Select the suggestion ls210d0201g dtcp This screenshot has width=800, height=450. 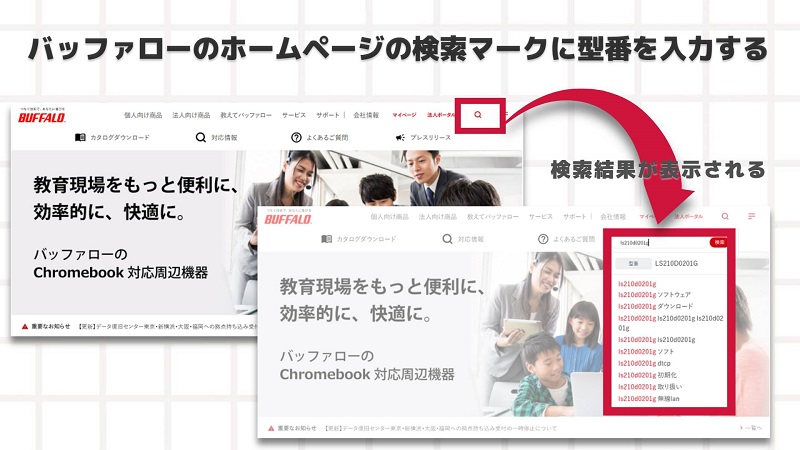coord(644,363)
